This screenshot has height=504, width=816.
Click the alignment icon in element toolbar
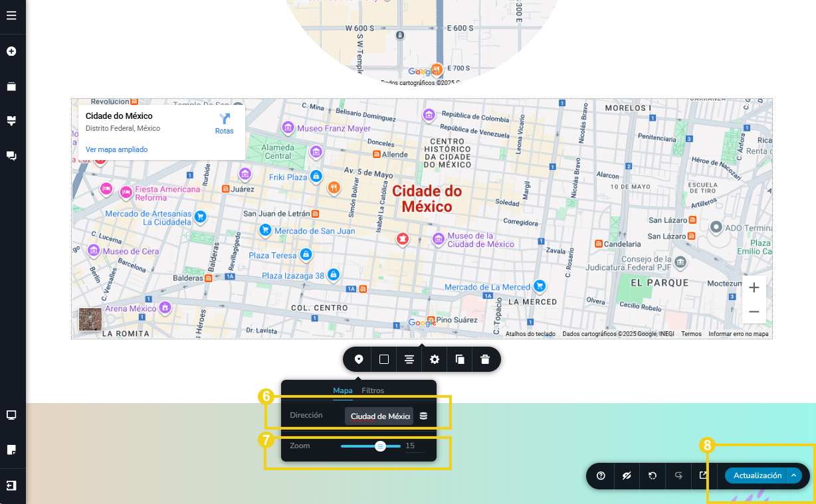point(409,359)
